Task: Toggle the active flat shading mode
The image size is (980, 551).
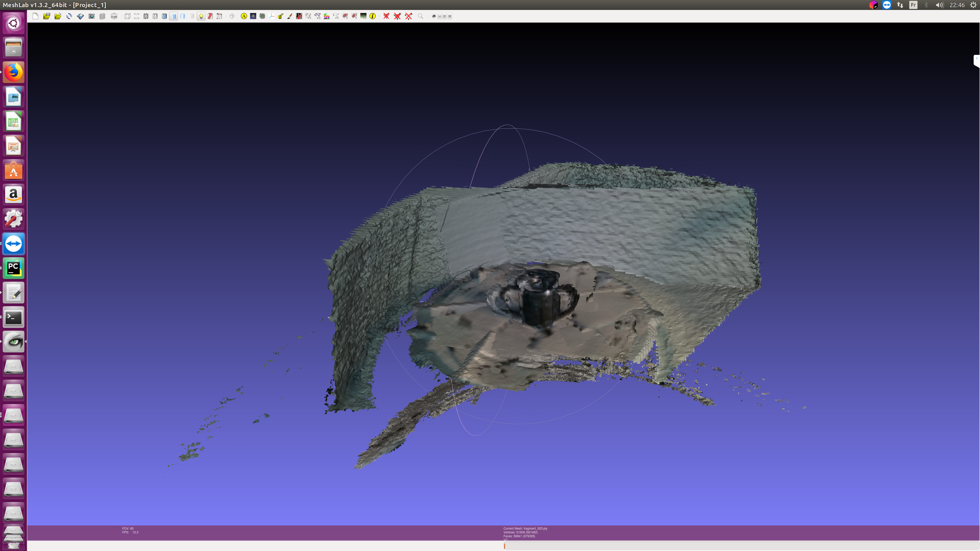Action: pyautogui.click(x=174, y=16)
